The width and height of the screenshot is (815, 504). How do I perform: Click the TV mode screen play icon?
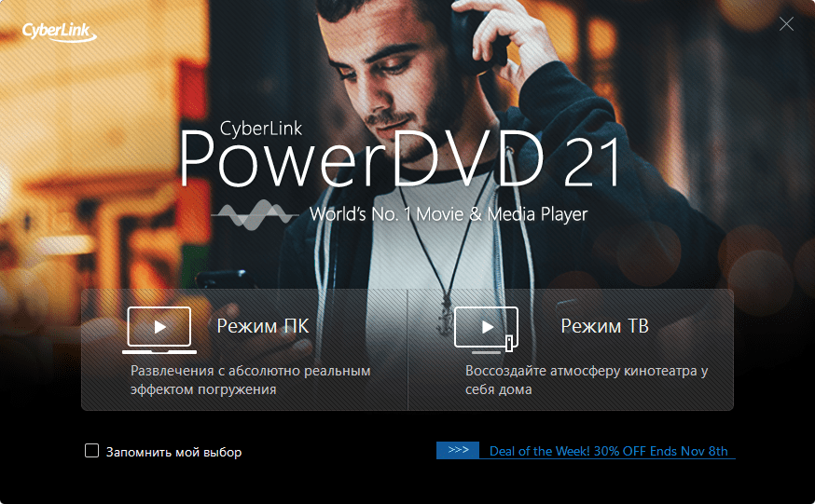(487, 330)
